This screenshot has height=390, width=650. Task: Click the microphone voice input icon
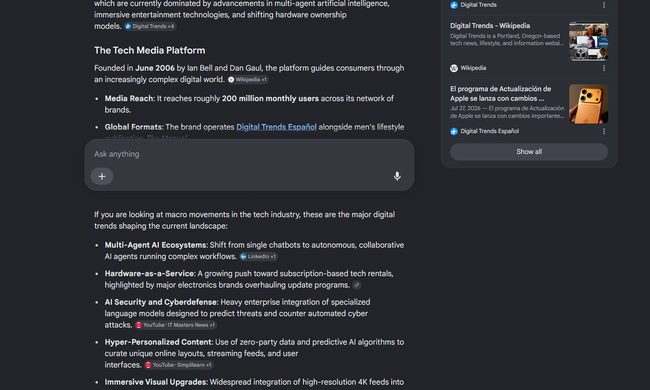pyautogui.click(x=397, y=176)
